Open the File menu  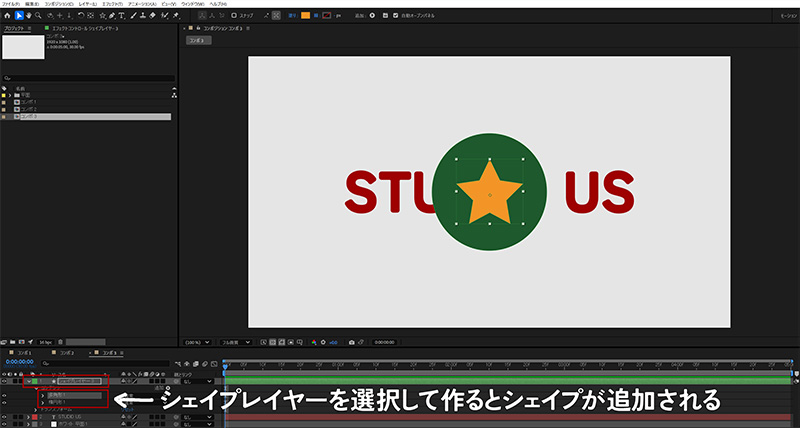pyautogui.click(x=10, y=4)
